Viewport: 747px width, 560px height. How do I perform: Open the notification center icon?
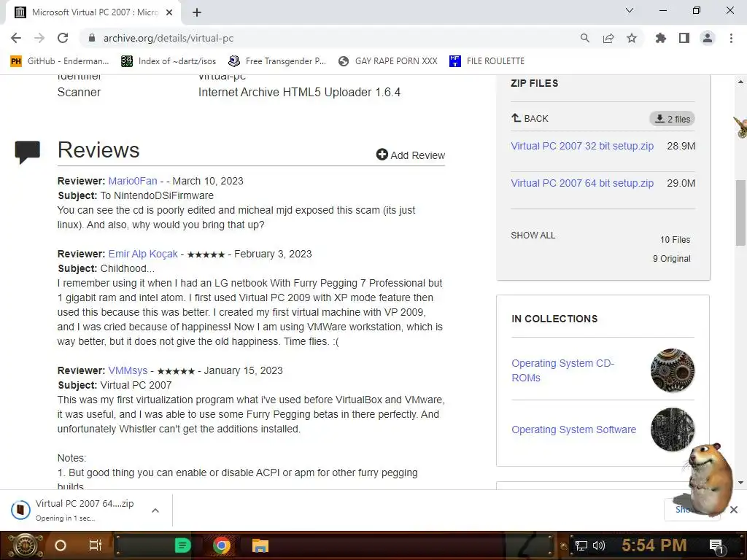pyautogui.click(x=716, y=547)
